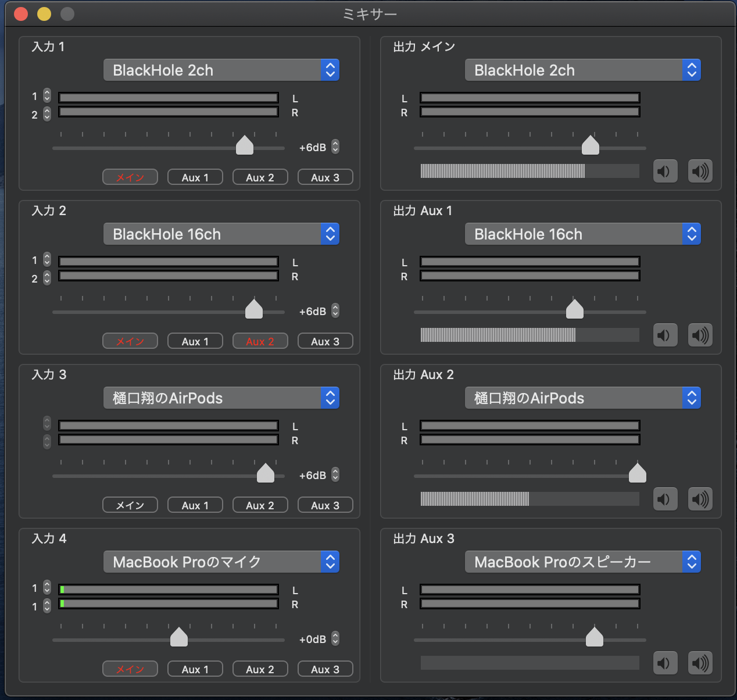Click Output Aux 2 volume level bar
737x700 pixels.
(530, 499)
